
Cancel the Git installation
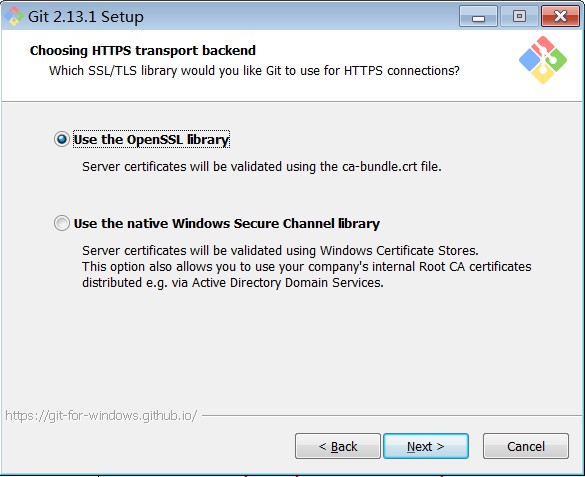tap(526, 446)
